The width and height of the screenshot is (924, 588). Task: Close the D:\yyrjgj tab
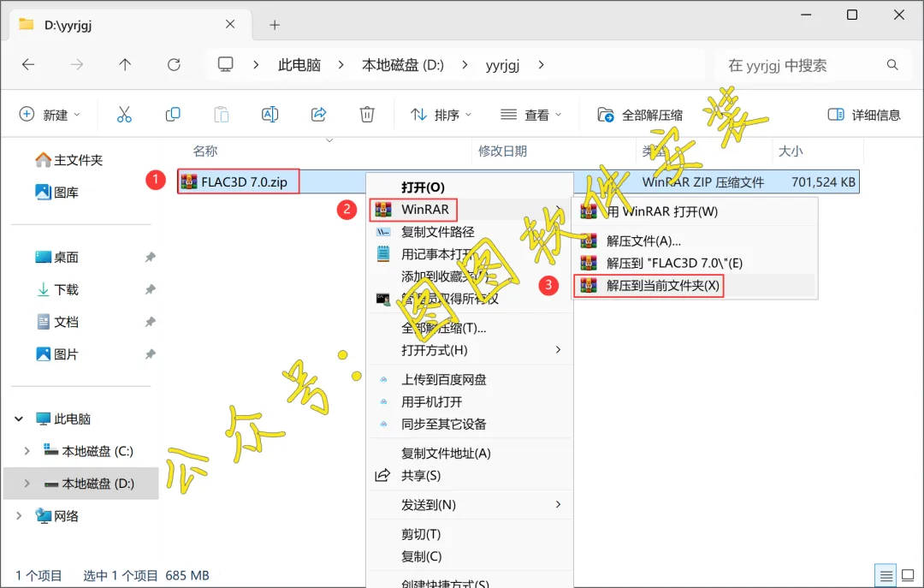[x=230, y=24]
